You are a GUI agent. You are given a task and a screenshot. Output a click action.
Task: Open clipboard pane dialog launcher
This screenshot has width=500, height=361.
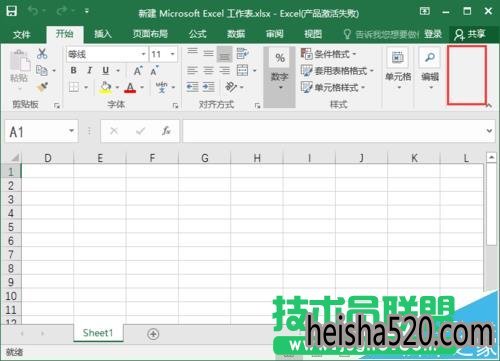pos(57,106)
